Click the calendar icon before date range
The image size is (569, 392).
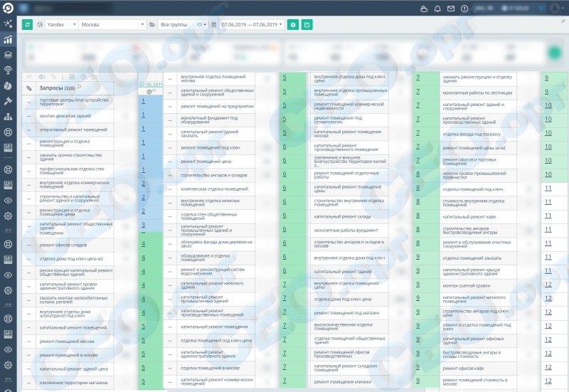214,24
